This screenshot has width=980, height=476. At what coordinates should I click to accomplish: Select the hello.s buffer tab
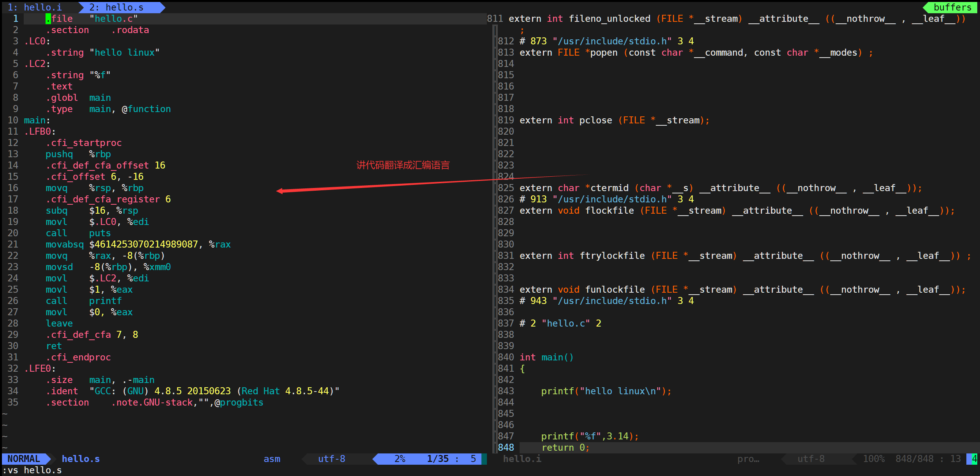[x=116, y=7]
